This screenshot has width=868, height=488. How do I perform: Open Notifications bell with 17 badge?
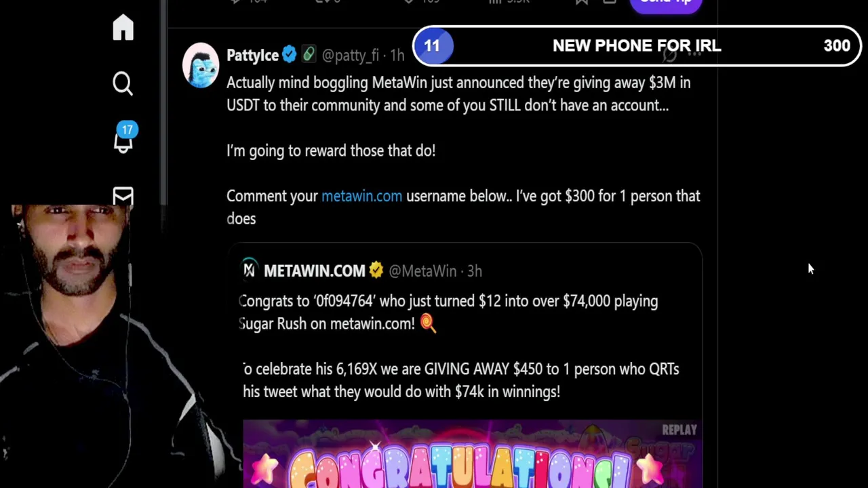[x=124, y=138]
